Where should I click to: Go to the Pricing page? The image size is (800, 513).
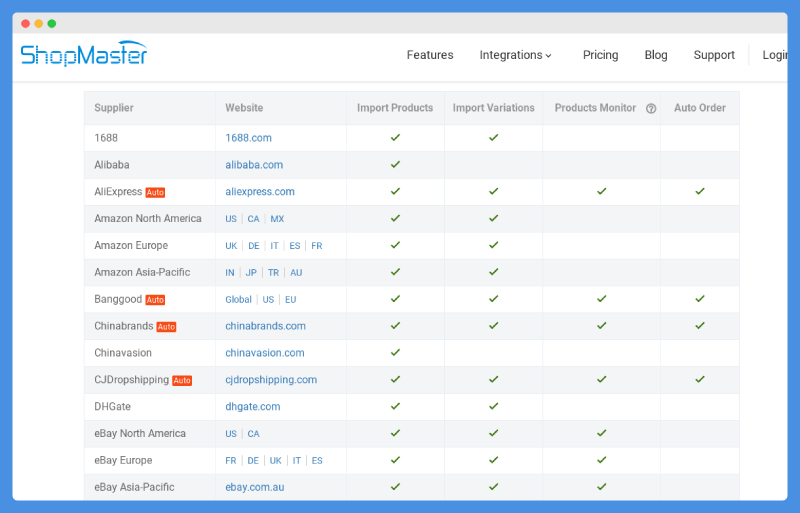[x=601, y=55]
